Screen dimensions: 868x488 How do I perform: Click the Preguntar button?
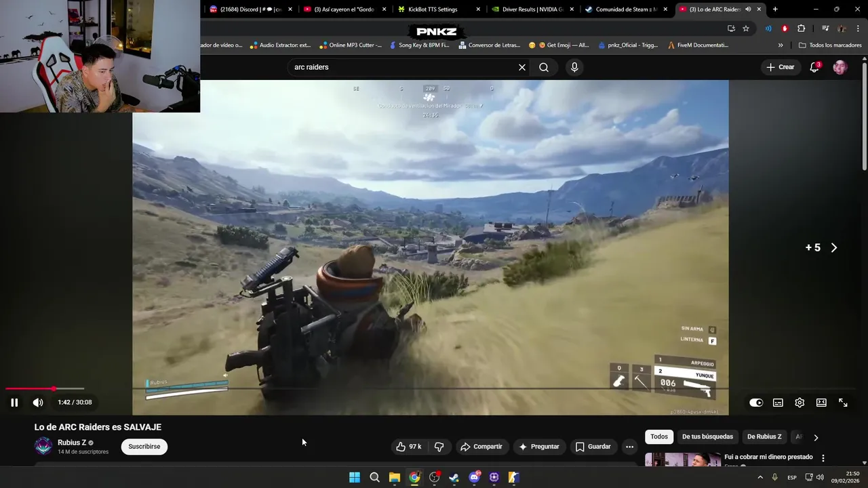539,447
